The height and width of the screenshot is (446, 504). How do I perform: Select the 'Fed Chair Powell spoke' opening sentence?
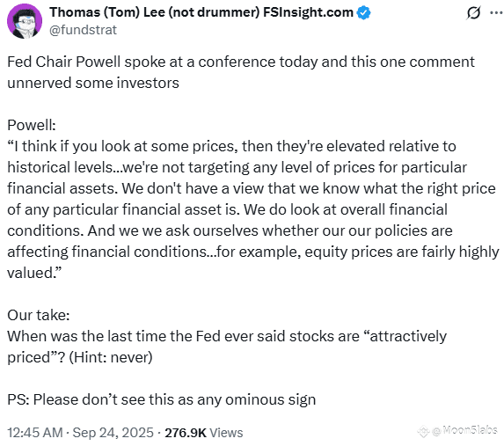[x=241, y=72]
